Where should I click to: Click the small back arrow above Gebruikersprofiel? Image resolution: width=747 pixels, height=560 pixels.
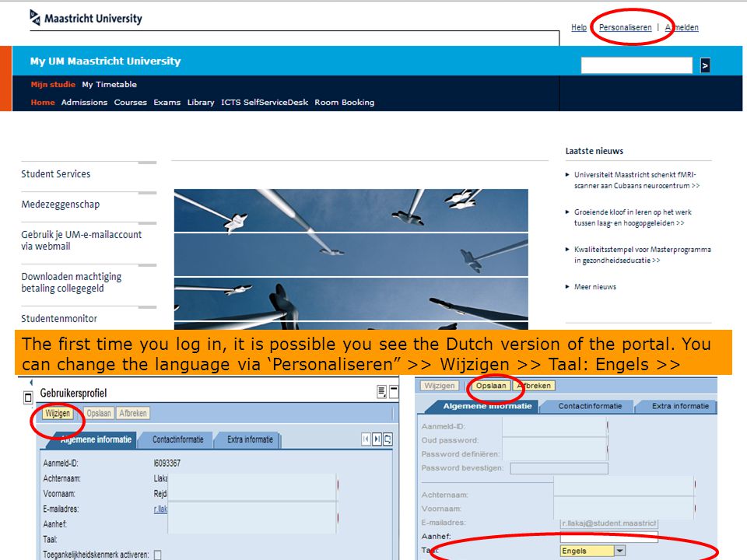31,383
